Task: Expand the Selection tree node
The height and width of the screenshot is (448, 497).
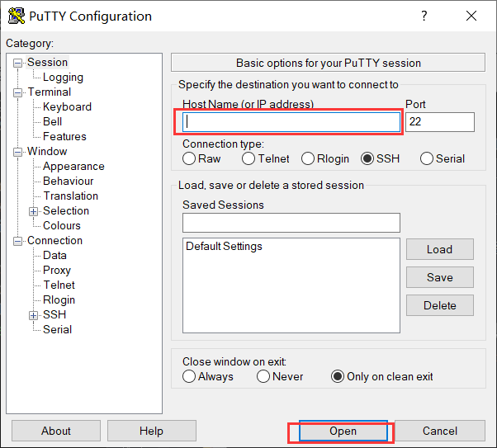Action: [34, 211]
